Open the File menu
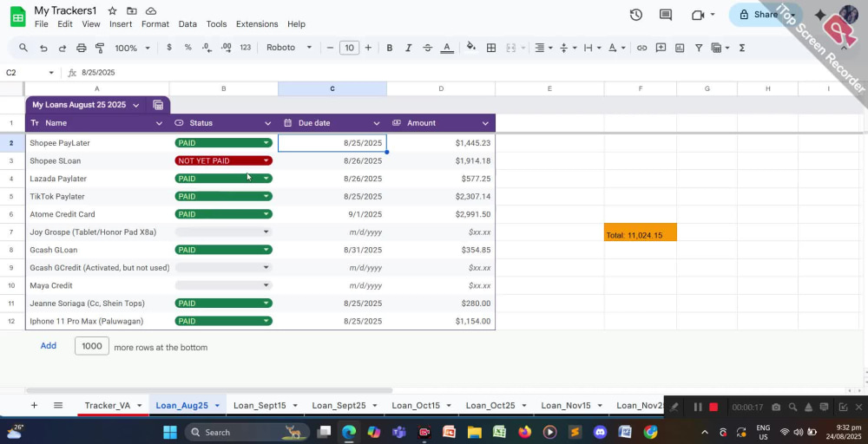The height and width of the screenshot is (444, 868). pyautogui.click(x=41, y=24)
